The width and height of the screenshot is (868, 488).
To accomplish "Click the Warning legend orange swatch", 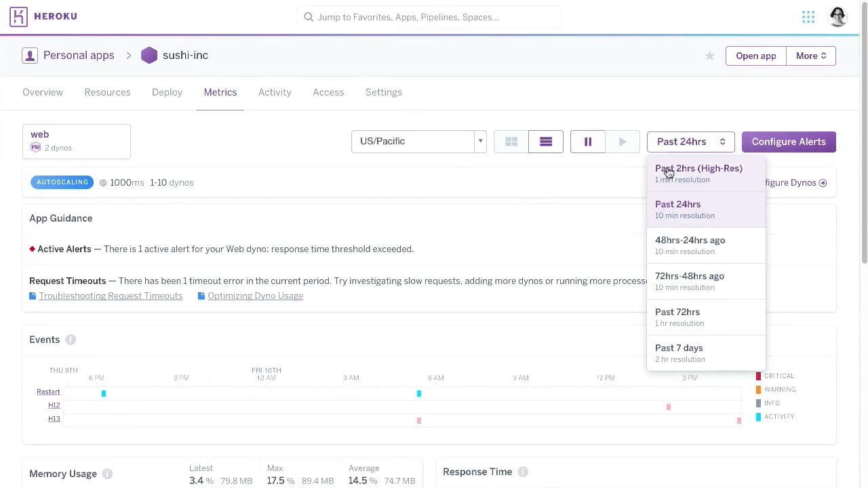I will pos(758,390).
